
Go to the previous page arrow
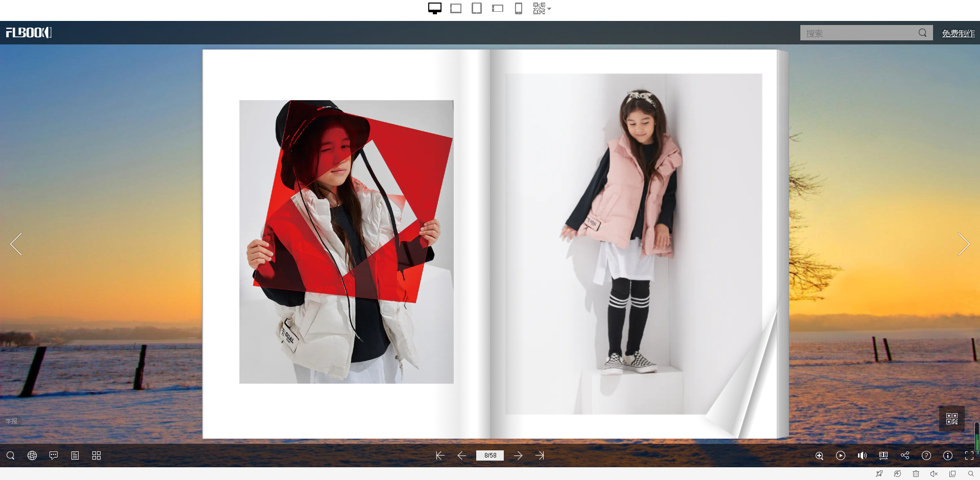462,455
